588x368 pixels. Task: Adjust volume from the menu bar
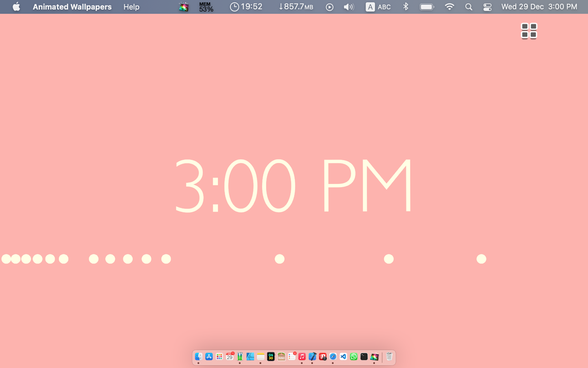pos(348,7)
